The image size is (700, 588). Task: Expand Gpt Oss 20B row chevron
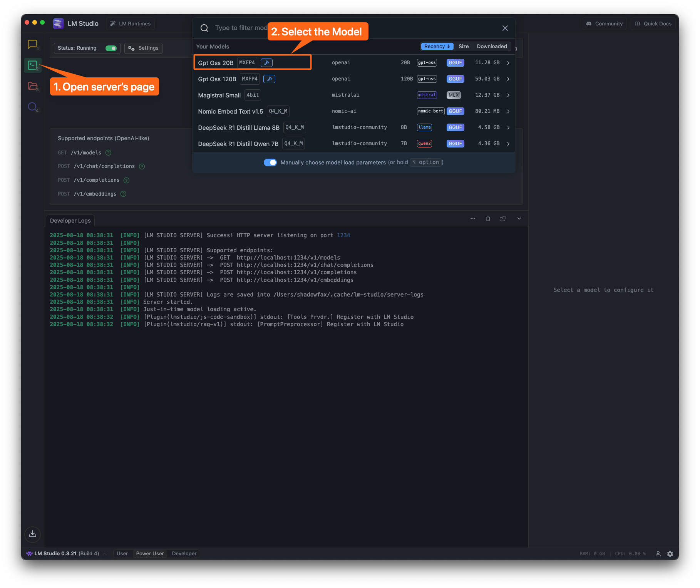508,63
